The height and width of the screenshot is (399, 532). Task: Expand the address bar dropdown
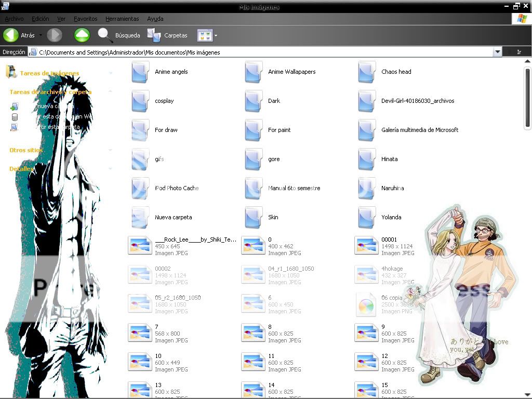tap(497, 52)
